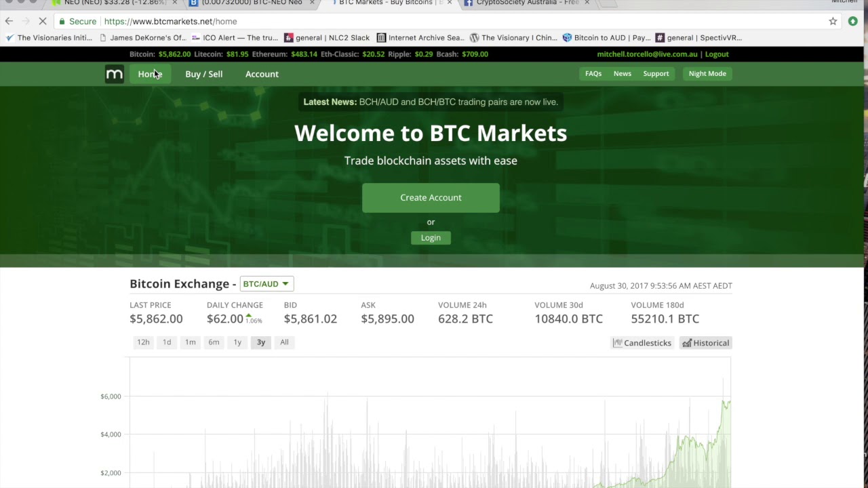Open the ICO Alert bookmark

235,38
